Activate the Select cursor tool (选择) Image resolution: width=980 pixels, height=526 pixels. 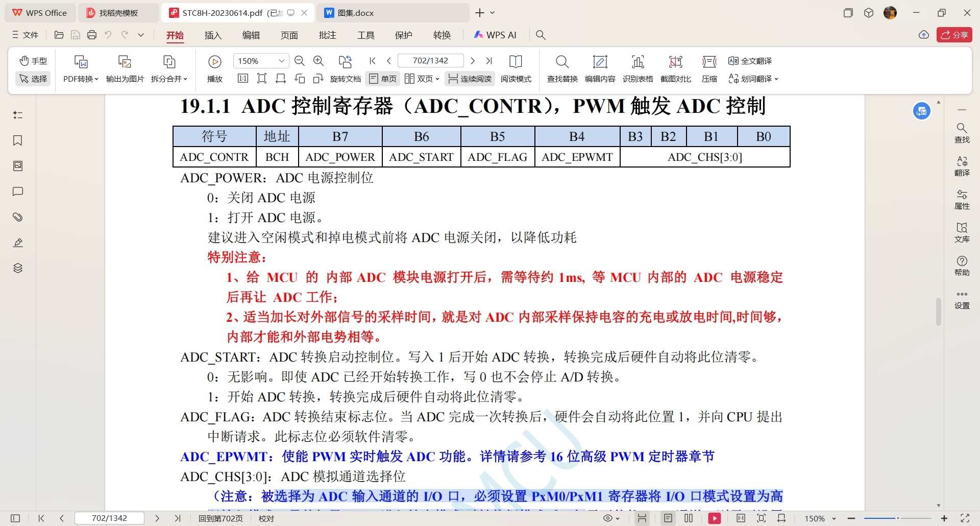pos(33,79)
